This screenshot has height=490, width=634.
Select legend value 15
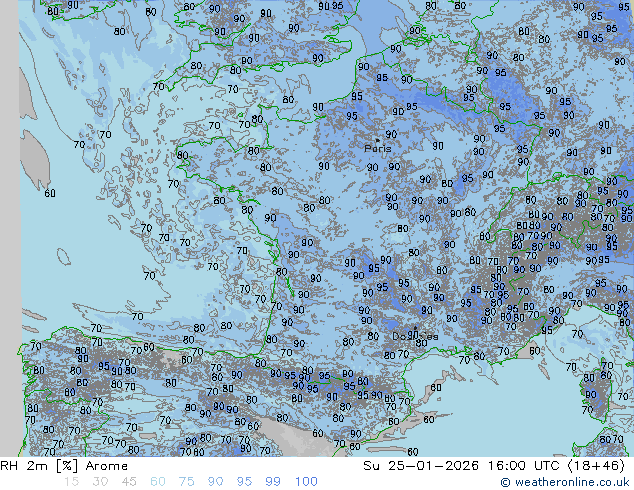71,482
